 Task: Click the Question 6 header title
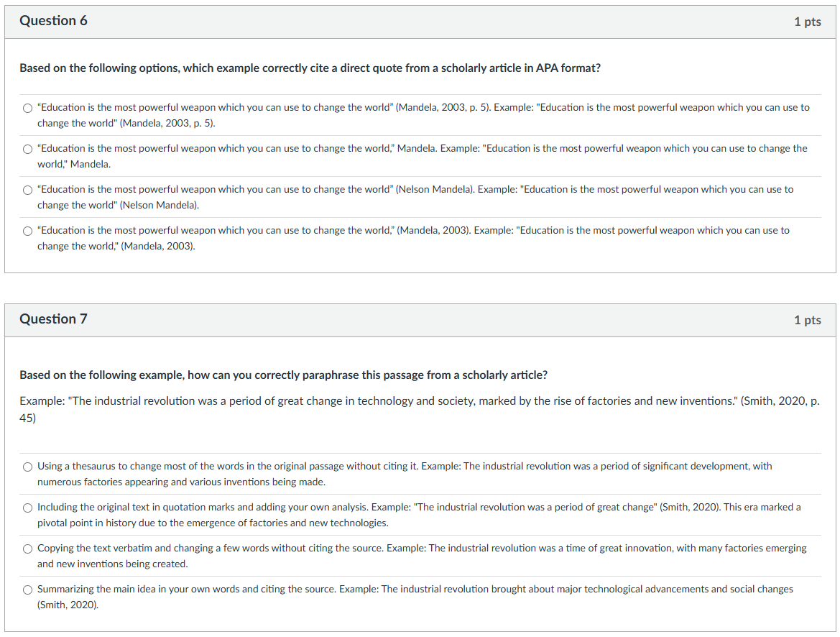54,21
